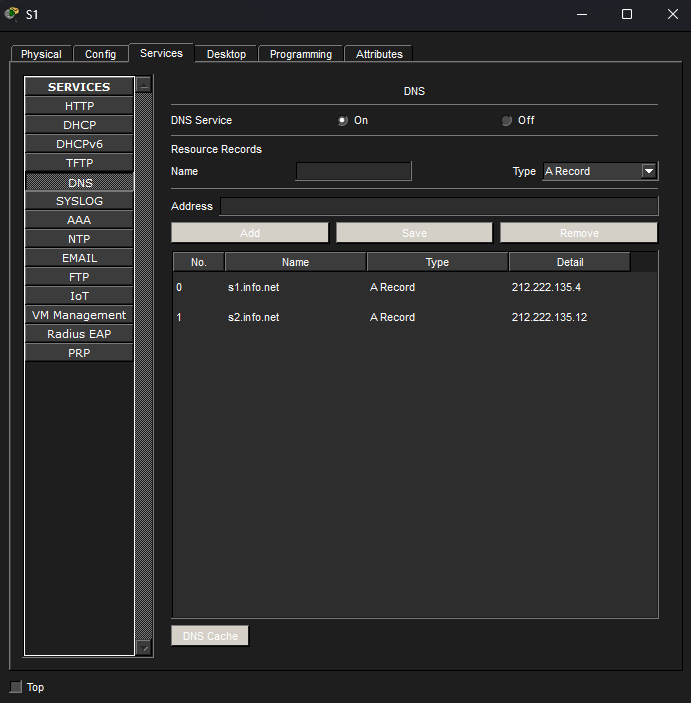This screenshot has width=691, height=703.
Task: Click the services list scrollbar track
Action: 144,366
